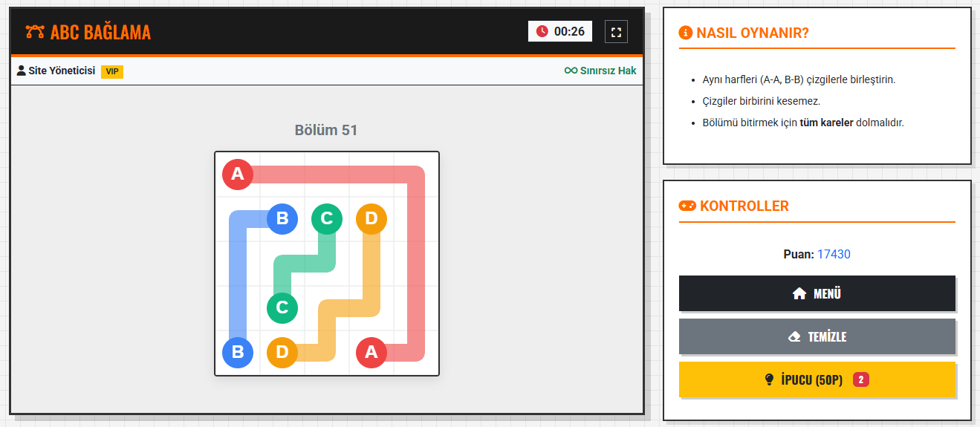Click the red clock timer icon

[542, 31]
